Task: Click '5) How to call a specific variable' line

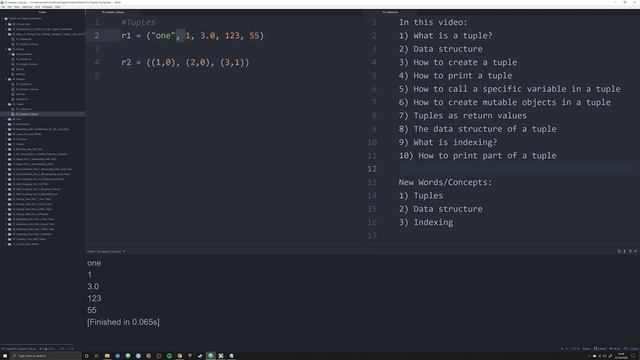Action: [x=509, y=89]
